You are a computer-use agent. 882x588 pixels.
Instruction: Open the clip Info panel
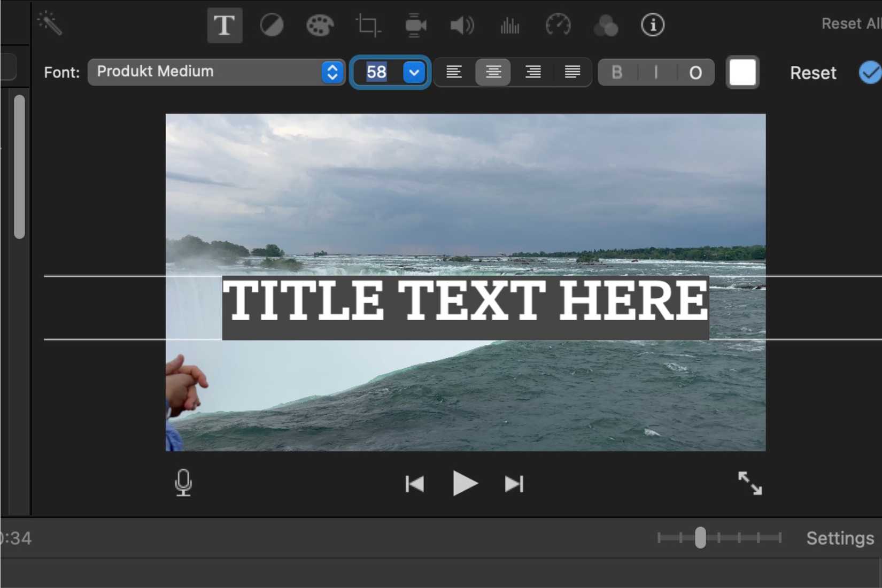[652, 25]
